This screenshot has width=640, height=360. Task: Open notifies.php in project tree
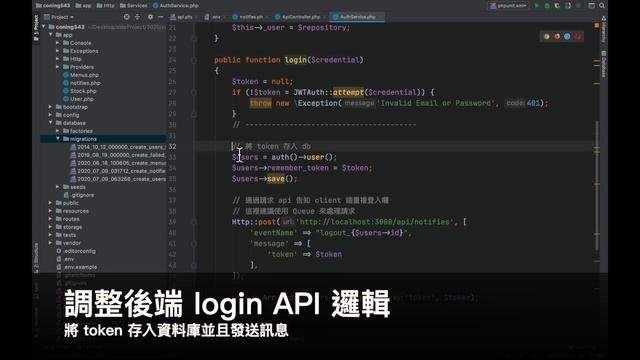(82, 83)
